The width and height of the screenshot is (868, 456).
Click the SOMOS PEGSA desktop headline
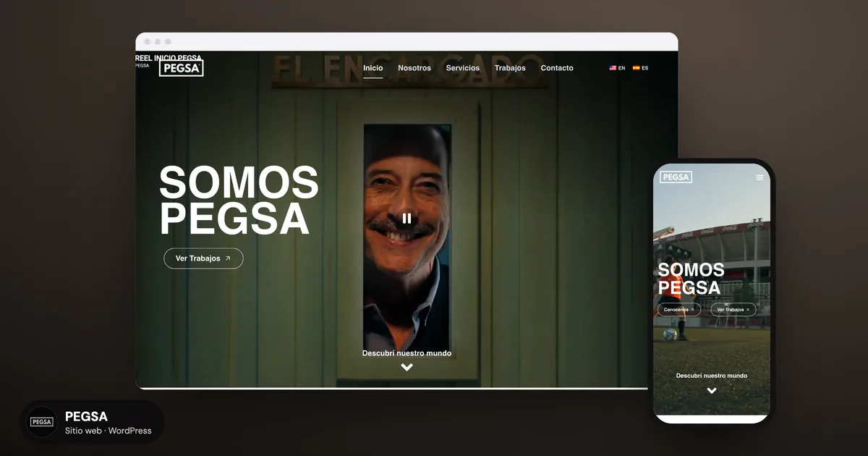coord(239,200)
